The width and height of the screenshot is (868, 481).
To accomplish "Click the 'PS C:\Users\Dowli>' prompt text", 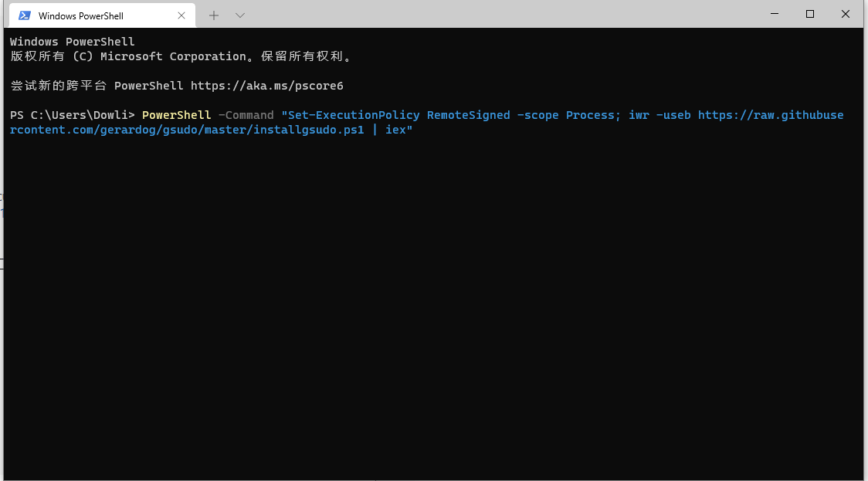I will [x=72, y=115].
